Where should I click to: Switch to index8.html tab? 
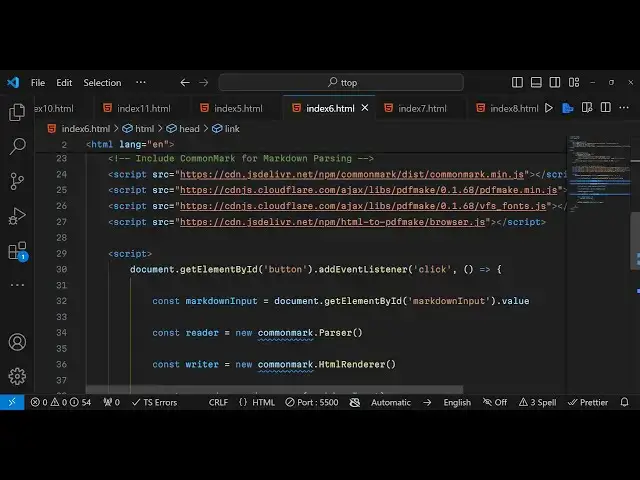click(x=508, y=108)
